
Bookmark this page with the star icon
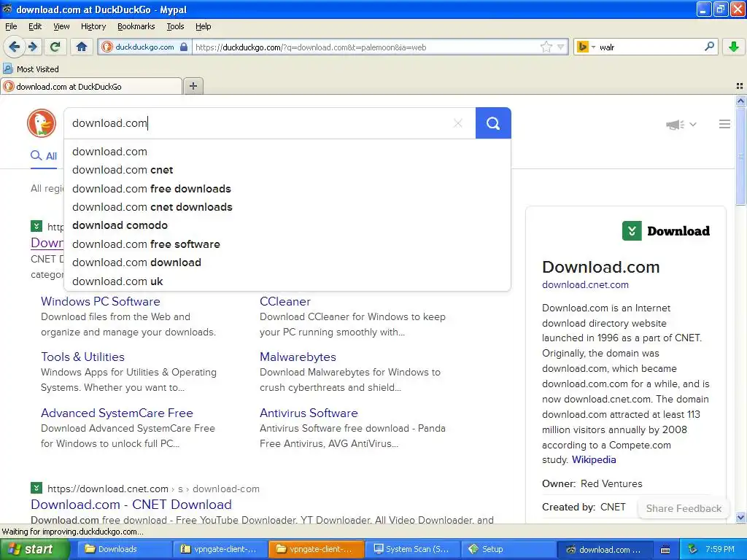[546, 47]
